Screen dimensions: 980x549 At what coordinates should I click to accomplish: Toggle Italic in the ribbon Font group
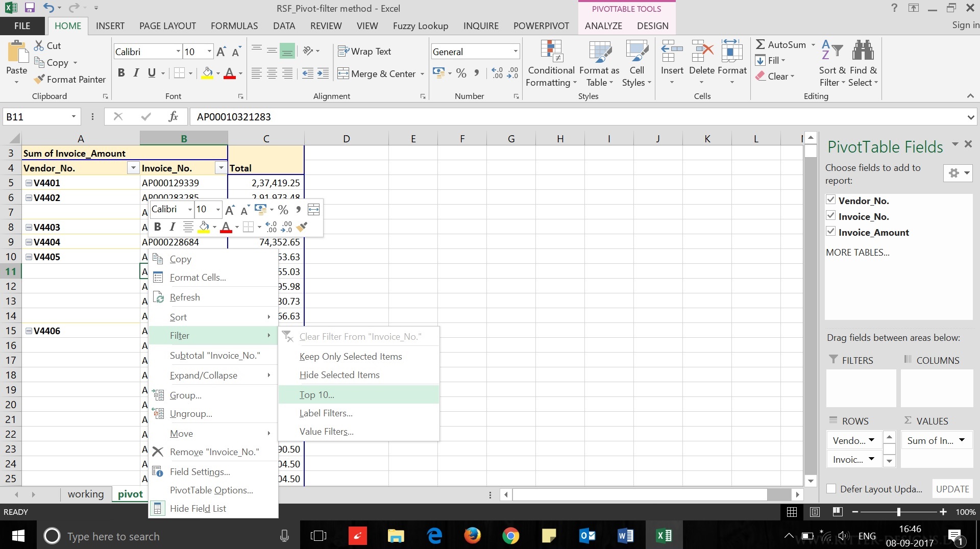pyautogui.click(x=136, y=73)
